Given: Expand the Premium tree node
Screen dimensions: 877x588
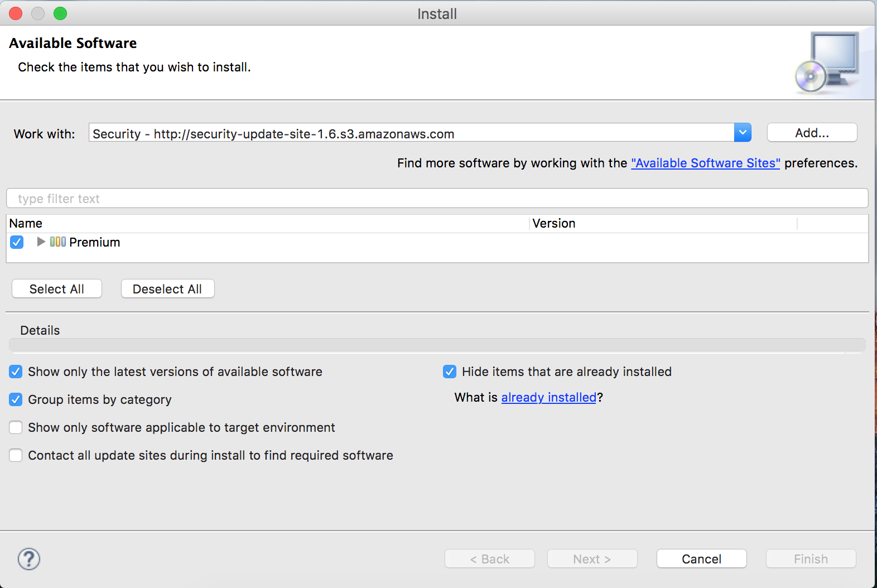Looking at the screenshot, I should pyautogui.click(x=41, y=242).
